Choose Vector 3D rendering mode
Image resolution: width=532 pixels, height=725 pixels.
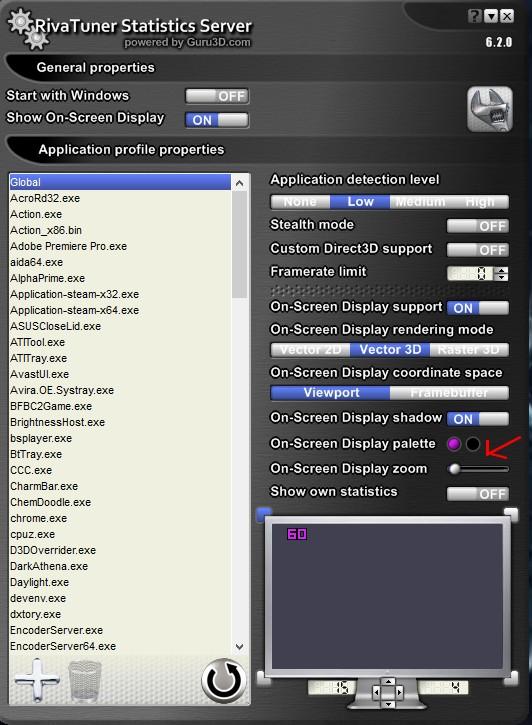coord(390,350)
